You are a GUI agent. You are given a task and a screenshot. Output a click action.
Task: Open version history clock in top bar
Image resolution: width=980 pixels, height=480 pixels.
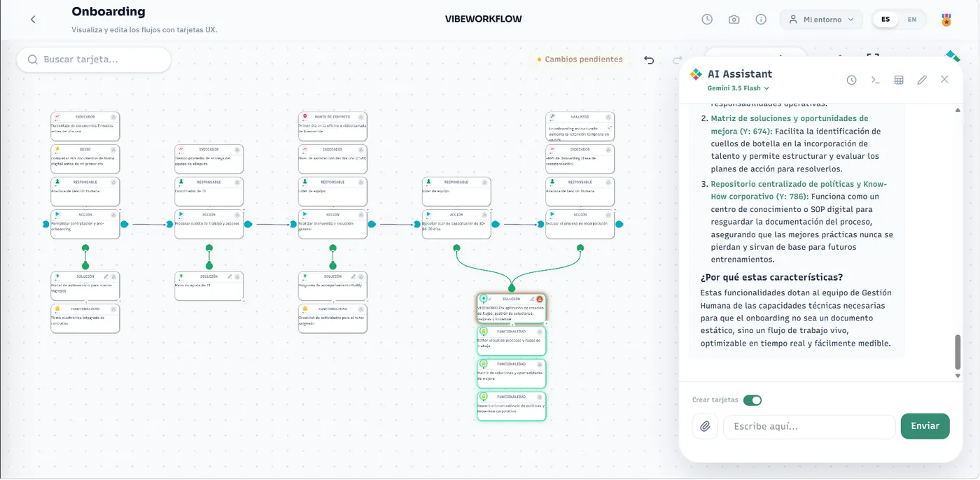coord(707,20)
